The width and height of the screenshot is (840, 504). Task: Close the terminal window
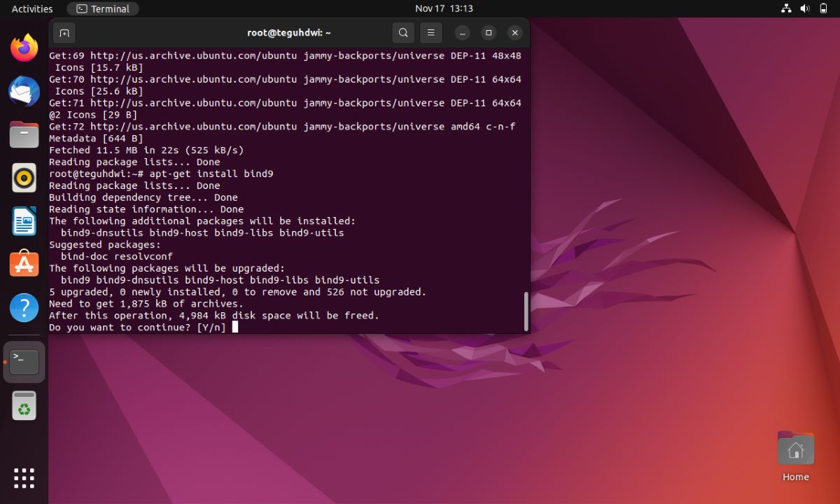click(515, 32)
